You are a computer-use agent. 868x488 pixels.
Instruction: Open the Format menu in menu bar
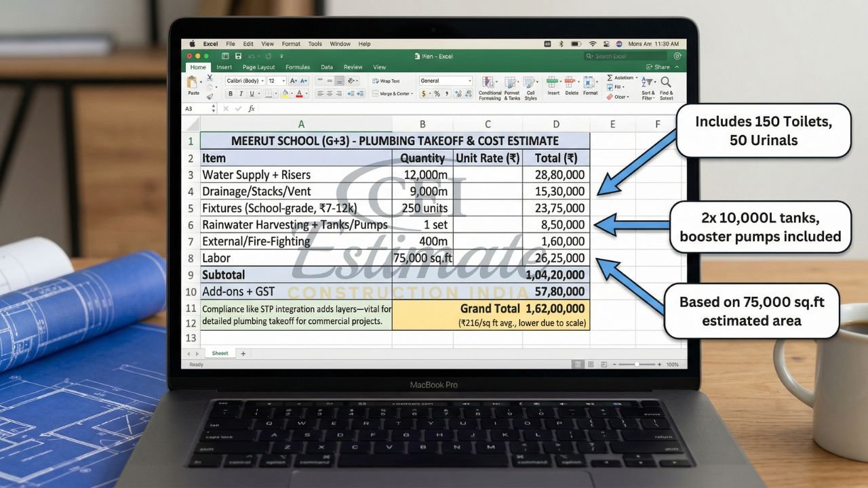(291, 44)
